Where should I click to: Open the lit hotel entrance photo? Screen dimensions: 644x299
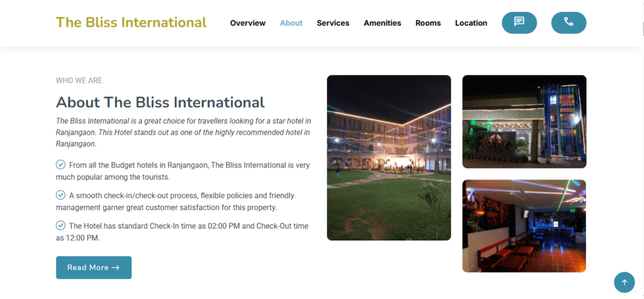[x=525, y=121]
